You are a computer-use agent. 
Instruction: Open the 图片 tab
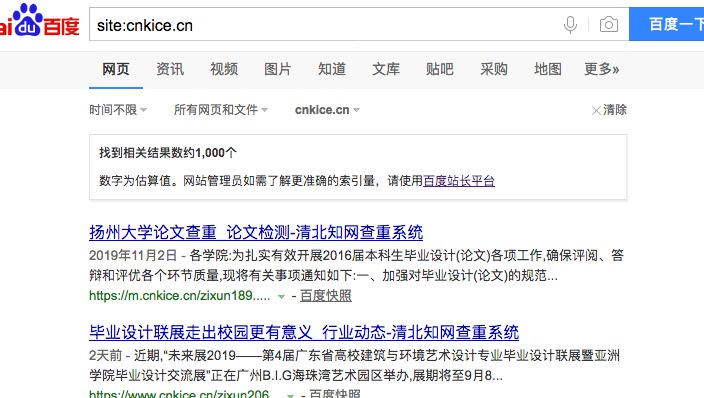(x=278, y=69)
